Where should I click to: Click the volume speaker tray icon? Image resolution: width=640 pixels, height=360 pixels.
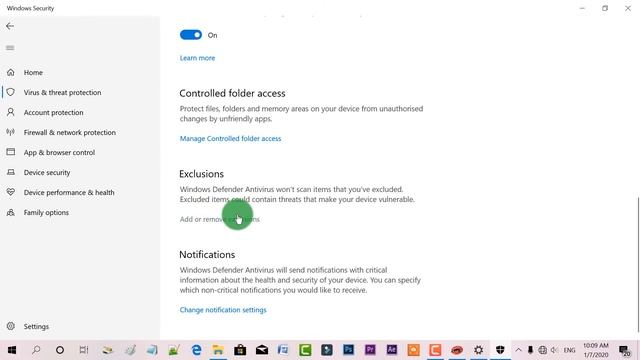pos(554,350)
